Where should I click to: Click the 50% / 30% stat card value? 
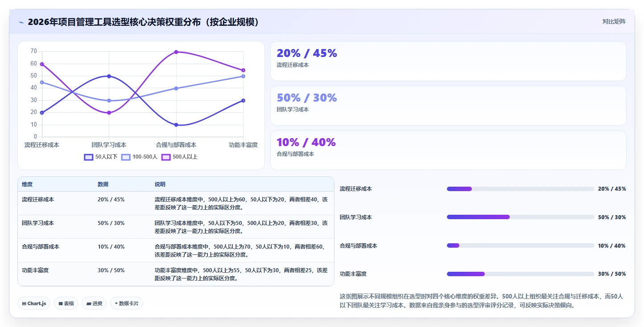307,98
